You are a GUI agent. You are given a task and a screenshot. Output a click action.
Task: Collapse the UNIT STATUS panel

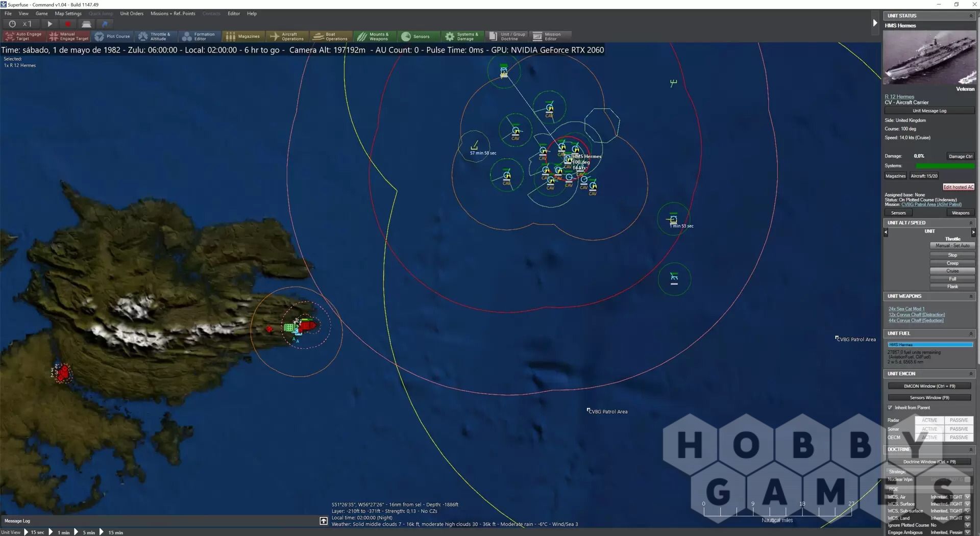click(x=971, y=16)
